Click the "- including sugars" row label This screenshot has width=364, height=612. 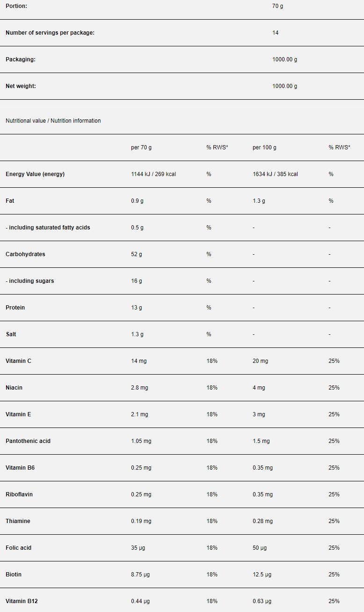[x=30, y=281]
